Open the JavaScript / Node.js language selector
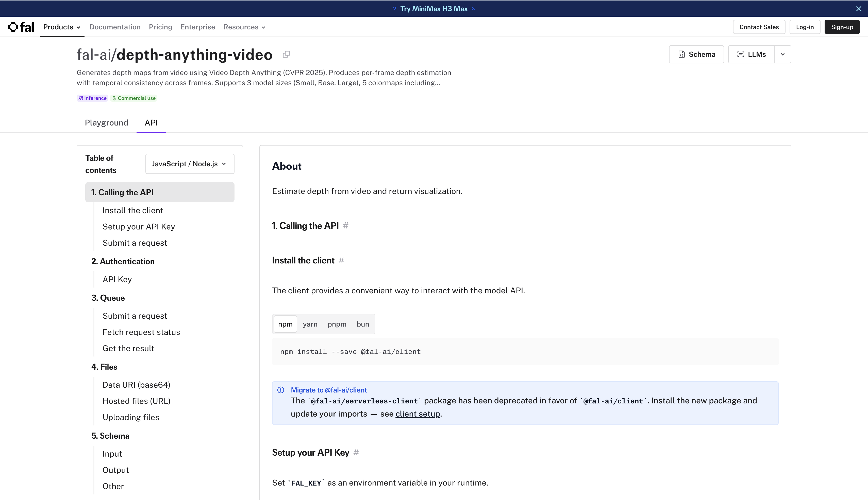 point(190,164)
